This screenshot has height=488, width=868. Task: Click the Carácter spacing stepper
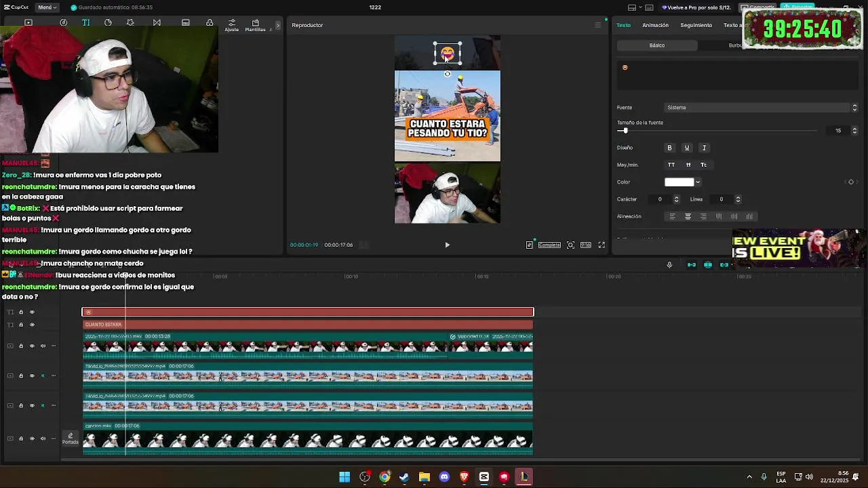coord(676,199)
